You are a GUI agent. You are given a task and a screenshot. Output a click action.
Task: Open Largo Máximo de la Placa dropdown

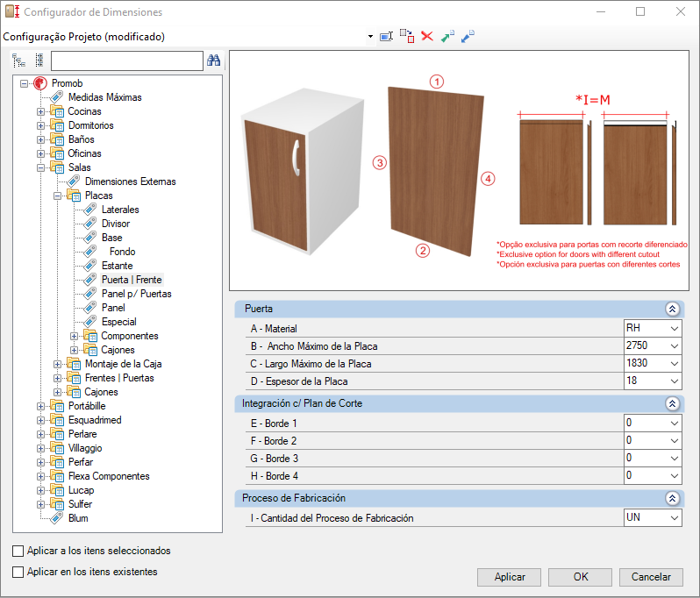674,364
